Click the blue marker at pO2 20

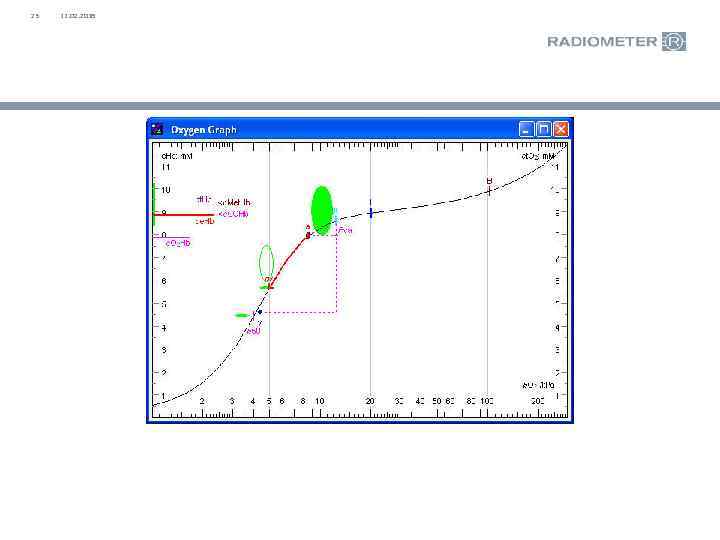coord(371,212)
